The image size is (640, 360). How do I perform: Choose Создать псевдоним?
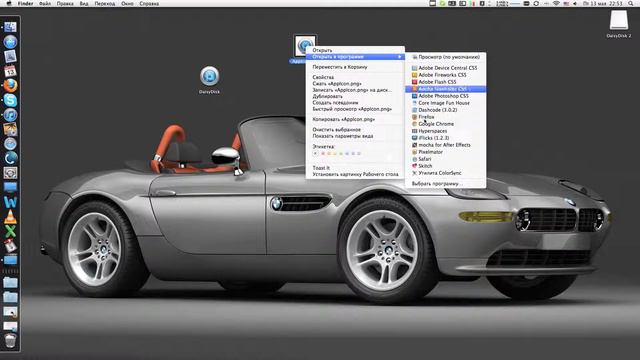point(355,103)
